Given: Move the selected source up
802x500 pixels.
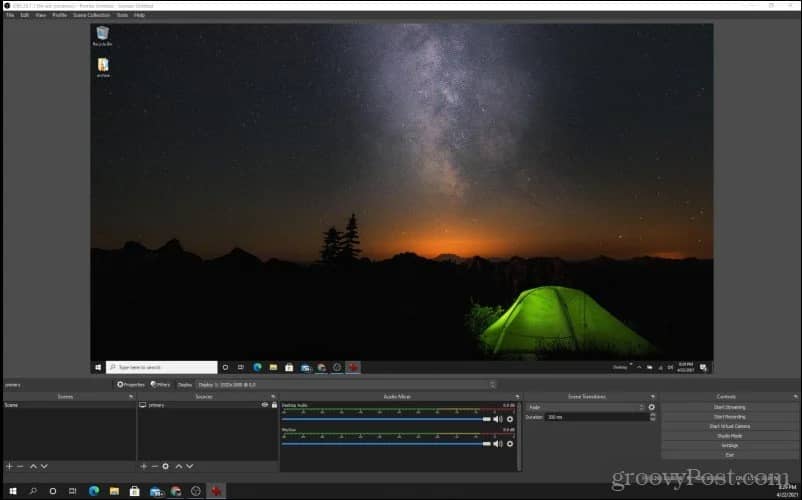Looking at the screenshot, I should (x=179, y=466).
